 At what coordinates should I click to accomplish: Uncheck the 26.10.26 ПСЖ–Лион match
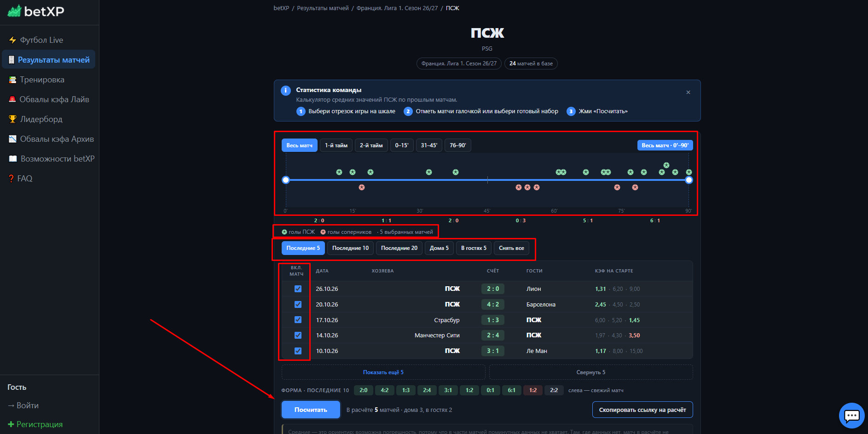point(298,289)
